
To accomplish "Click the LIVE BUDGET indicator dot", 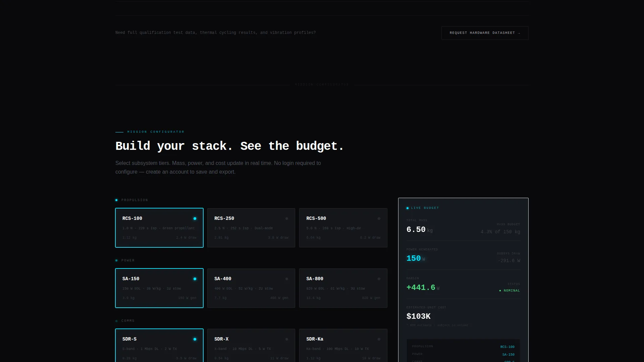I will [x=408, y=208].
